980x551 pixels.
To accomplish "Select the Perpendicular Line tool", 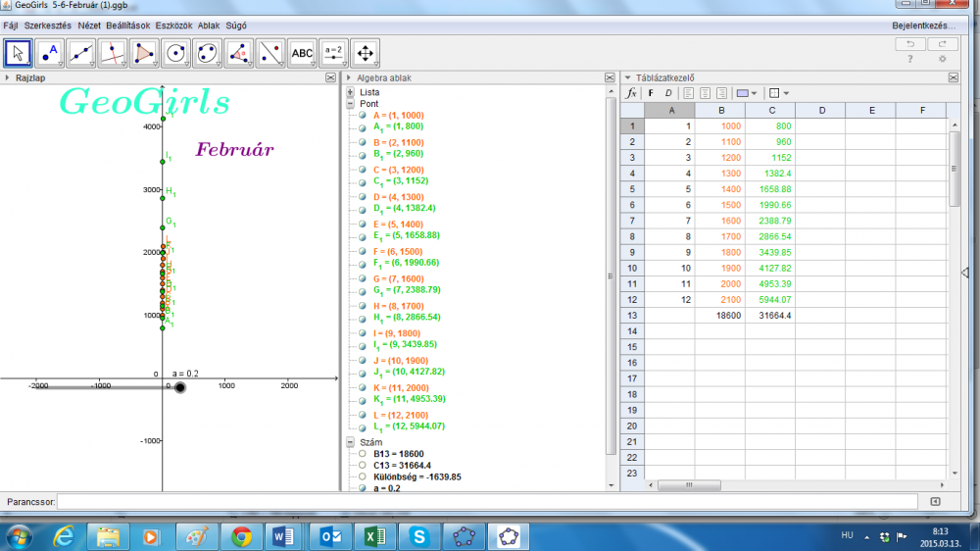I will (x=113, y=53).
